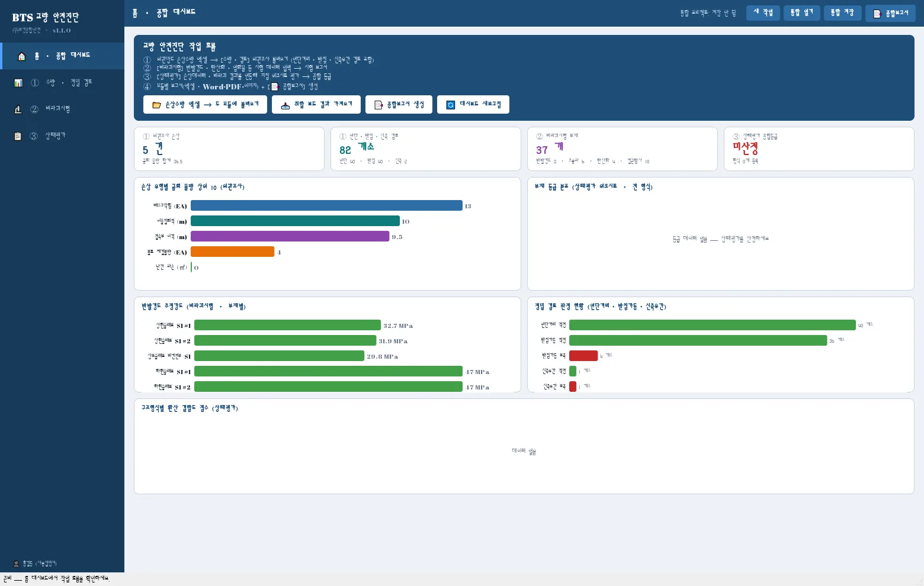The image size is (924, 586).
Task: Open the card showing 82 개소
Action: click(426, 149)
